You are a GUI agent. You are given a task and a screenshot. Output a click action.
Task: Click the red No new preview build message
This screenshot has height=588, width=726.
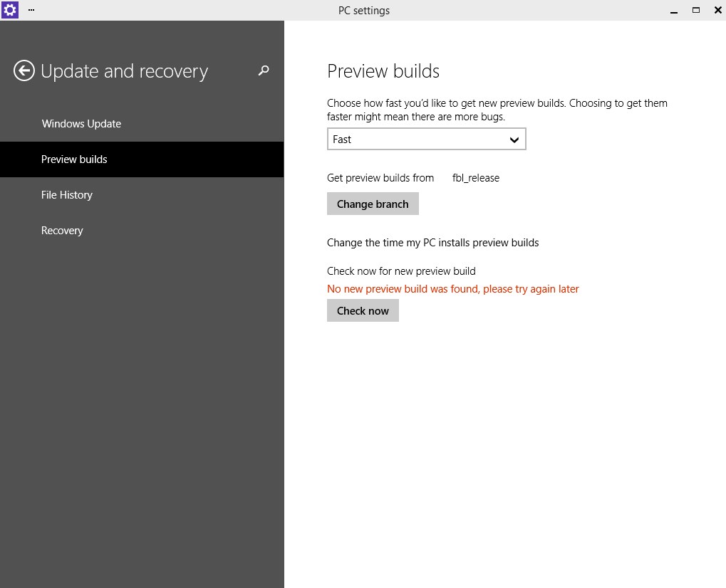pyautogui.click(x=453, y=289)
